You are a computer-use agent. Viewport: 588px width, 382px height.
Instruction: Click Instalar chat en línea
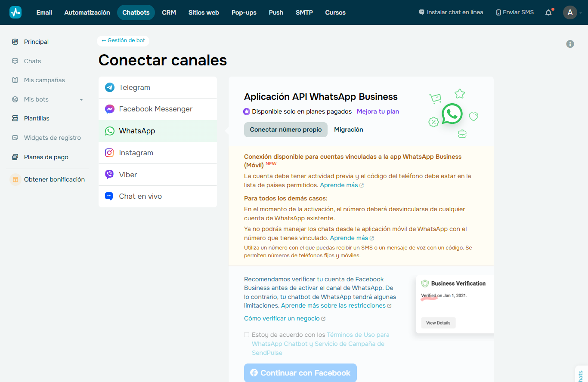(x=451, y=12)
